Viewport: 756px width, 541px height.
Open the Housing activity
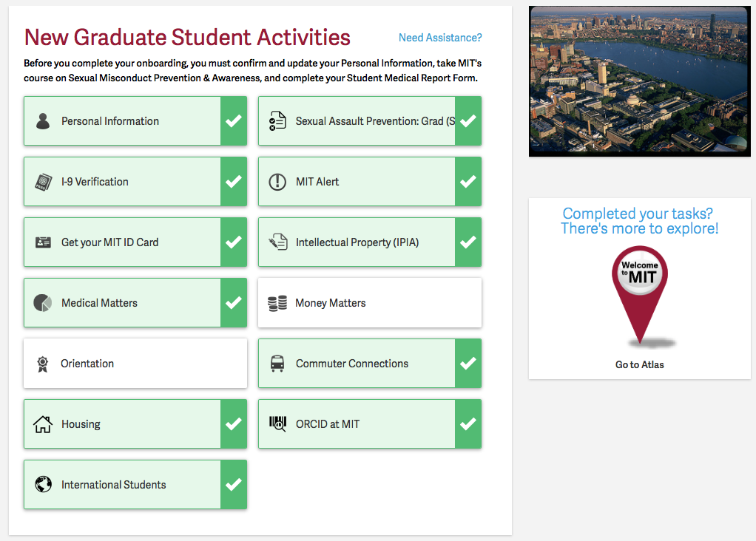pos(135,424)
